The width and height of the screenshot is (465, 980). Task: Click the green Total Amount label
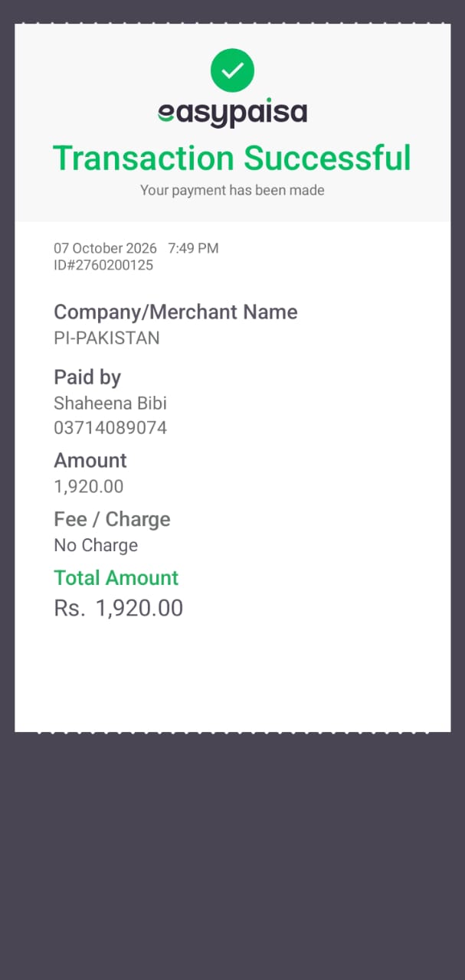(116, 578)
